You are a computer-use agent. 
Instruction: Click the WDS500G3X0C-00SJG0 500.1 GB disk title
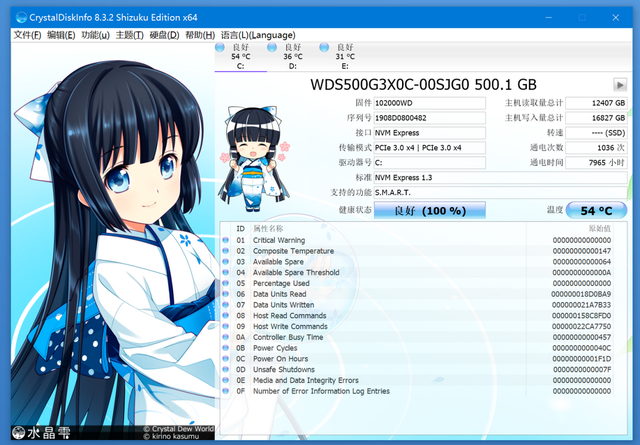click(x=423, y=85)
